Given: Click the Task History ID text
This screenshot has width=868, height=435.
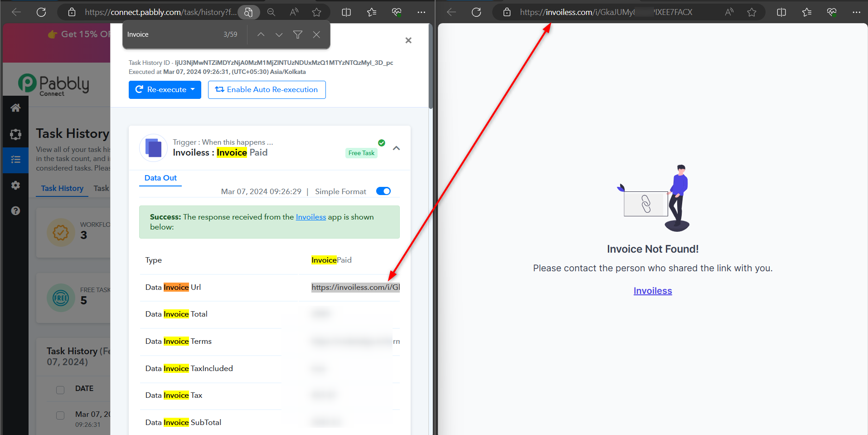Looking at the screenshot, I should (x=261, y=63).
